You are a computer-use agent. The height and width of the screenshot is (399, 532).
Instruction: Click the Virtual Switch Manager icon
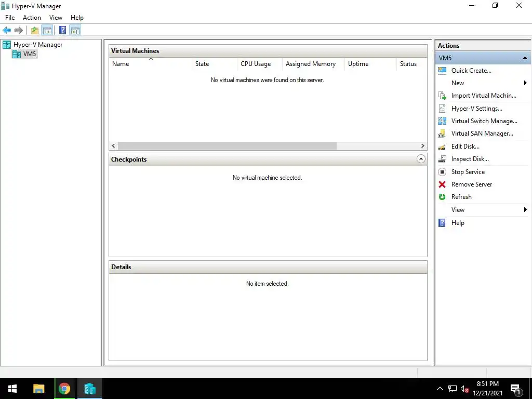point(442,121)
